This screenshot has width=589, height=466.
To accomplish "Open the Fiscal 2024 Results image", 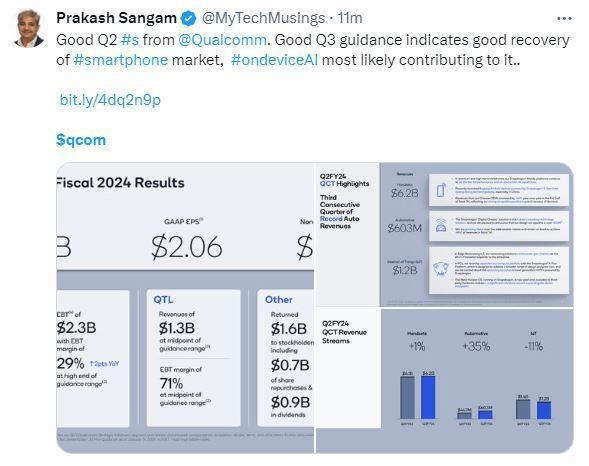I will pyautogui.click(x=185, y=308).
